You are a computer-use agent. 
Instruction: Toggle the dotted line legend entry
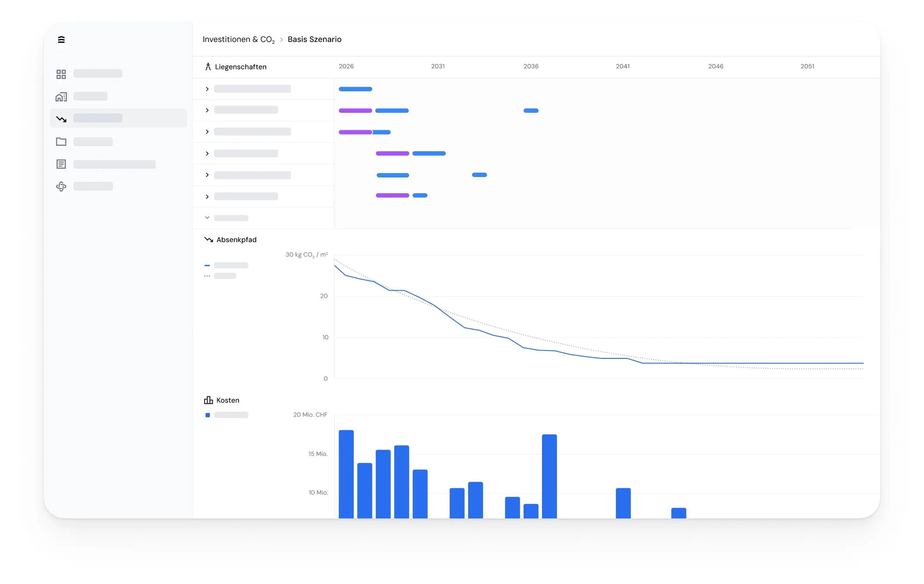(x=220, y=276)
